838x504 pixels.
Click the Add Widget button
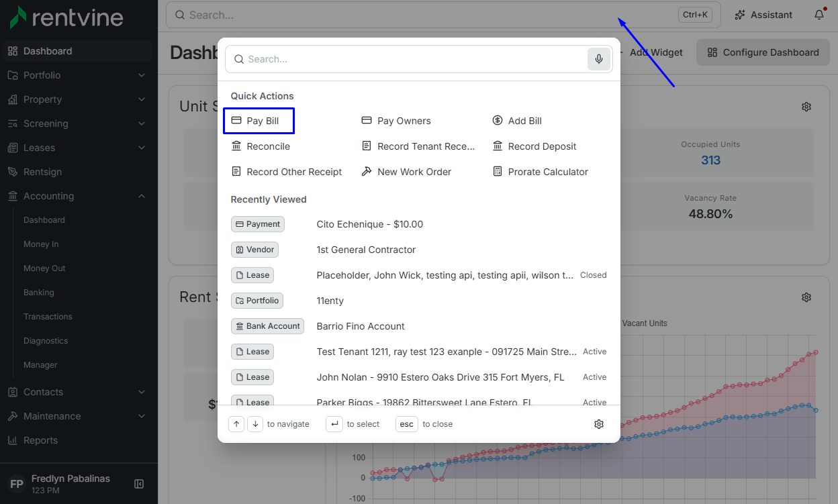coord(653,52)
